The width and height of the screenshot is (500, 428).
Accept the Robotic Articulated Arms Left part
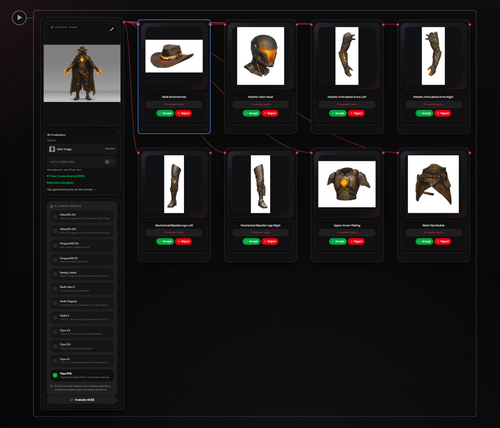coord(338,113)
